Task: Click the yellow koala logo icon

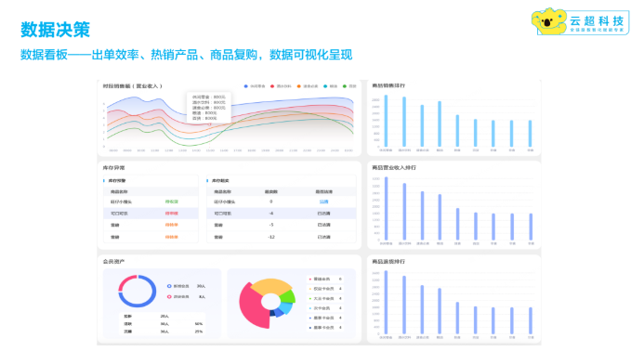Action: tap(548, 21)
